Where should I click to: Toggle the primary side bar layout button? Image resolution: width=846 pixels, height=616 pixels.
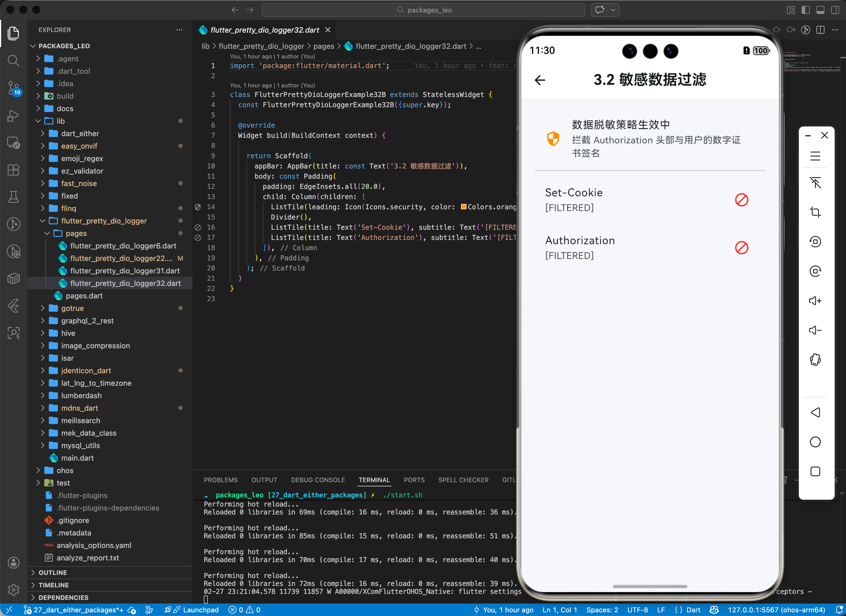805,10
